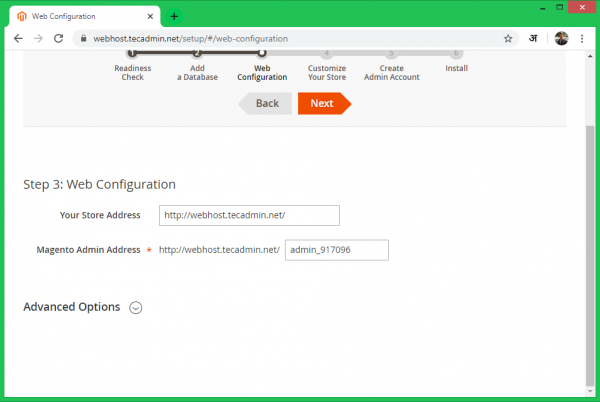Viewport: 600px width, 402px height.
Task: Expand Advanced Options chevron
Action: coord(136,308)
